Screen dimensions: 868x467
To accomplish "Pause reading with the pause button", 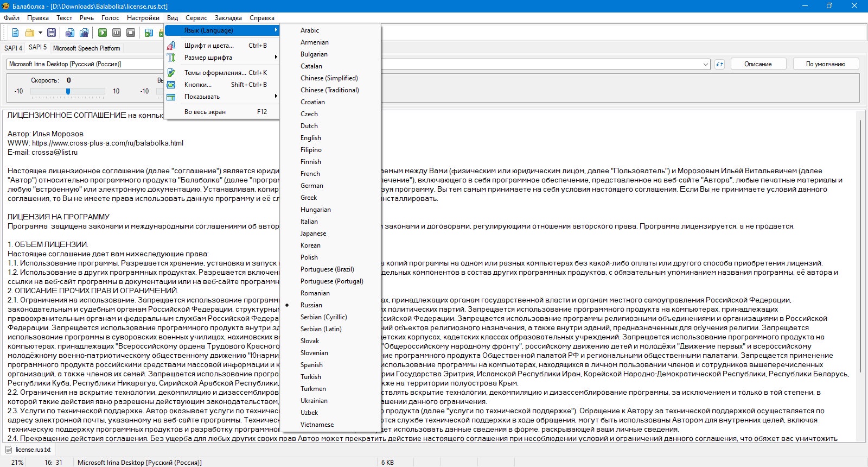I will [117, 33].
